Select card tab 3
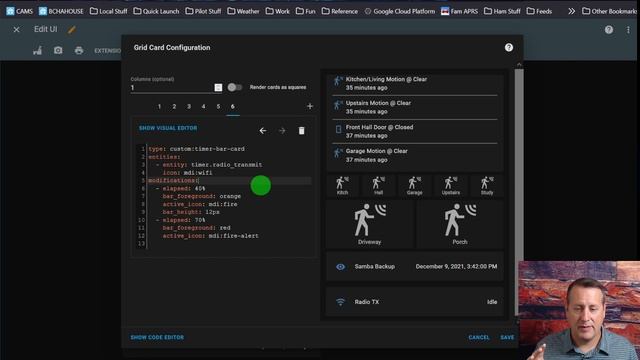Viewport: 640px width, 360px height. pyautogui.click(x=189, y=107)
